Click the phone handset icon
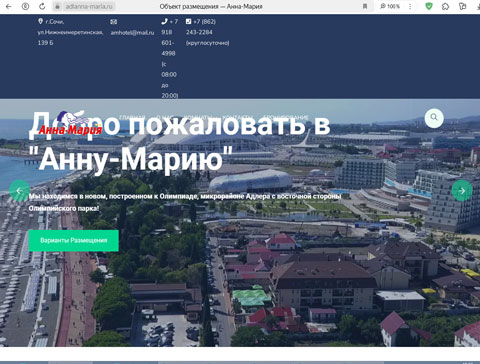Viewport: 480px width, 364px height. (164, 21)
